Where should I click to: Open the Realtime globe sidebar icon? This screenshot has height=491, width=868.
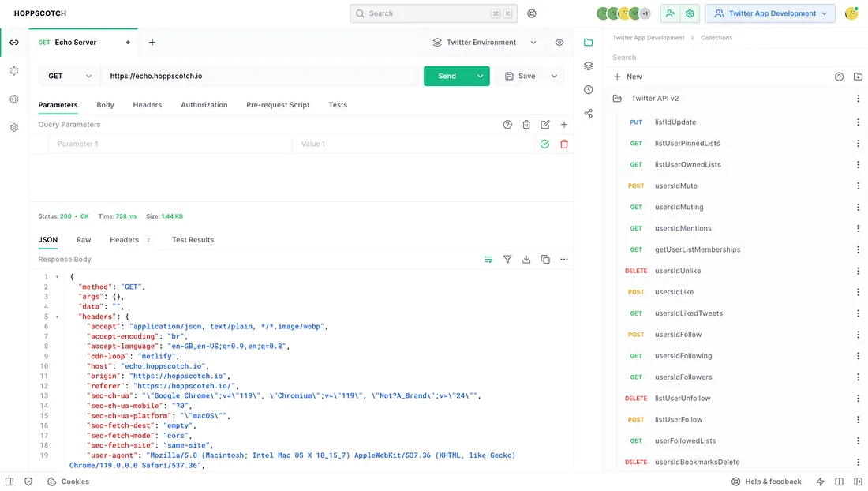click(x=14, y=99)
